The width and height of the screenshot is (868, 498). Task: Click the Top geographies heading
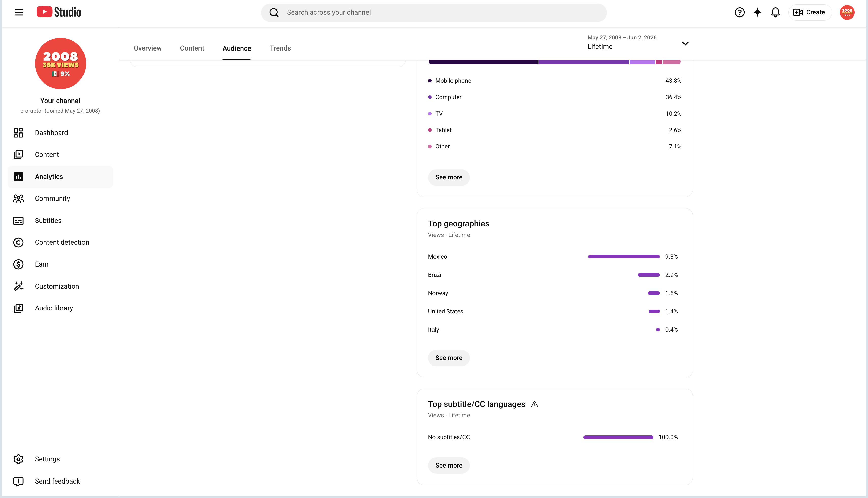click(458, 224)
